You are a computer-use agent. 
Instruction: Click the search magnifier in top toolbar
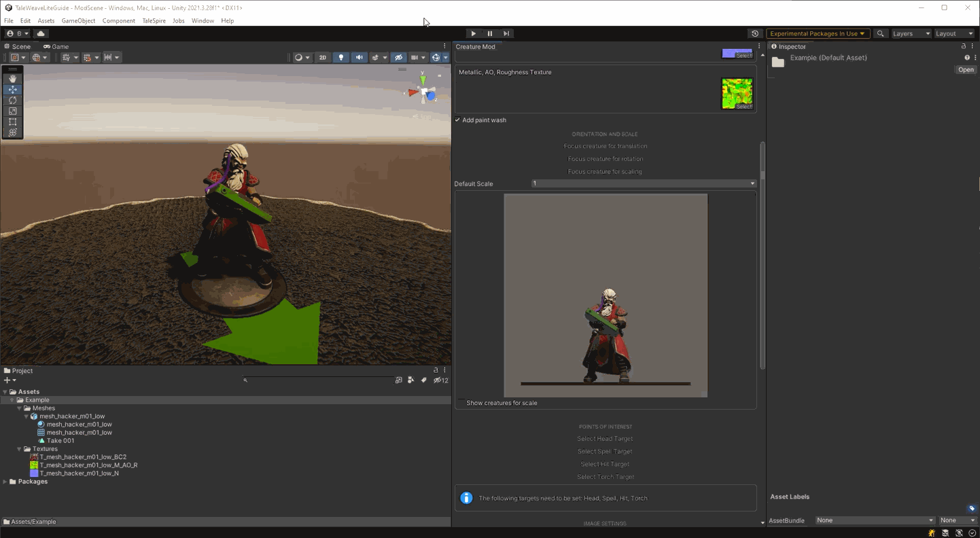click(x=880, y=33)
